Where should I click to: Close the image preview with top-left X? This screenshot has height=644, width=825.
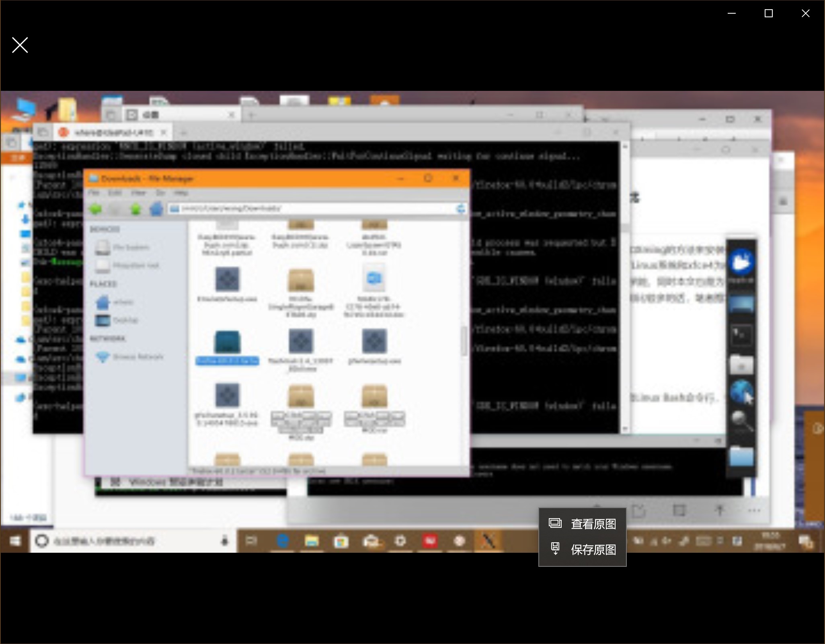[x=20, y=45]
